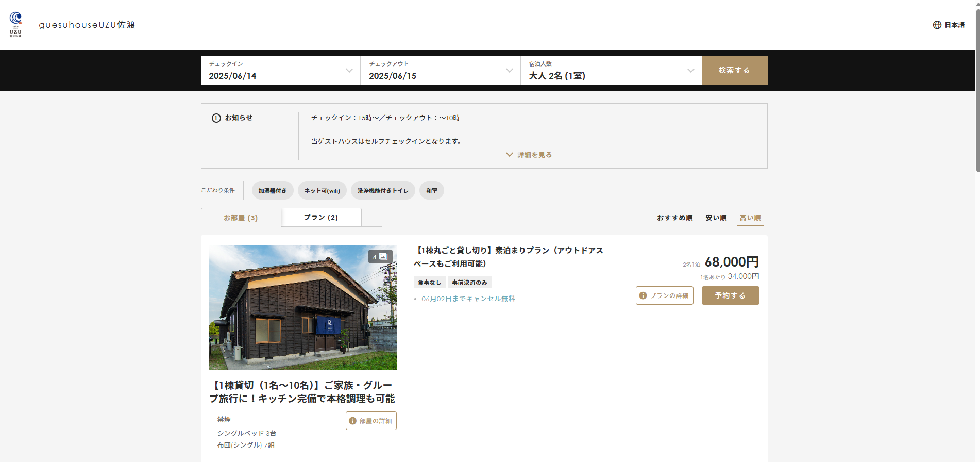The image size is (980, 462).
Task: Click the notice info circle icon
Action: (x=216, y=118)
